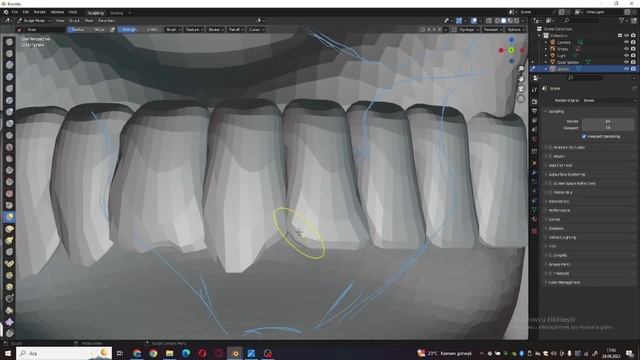The image size is (640, 360).
Task: Open the Face Sets menu
Action: [x=106, y=20]
